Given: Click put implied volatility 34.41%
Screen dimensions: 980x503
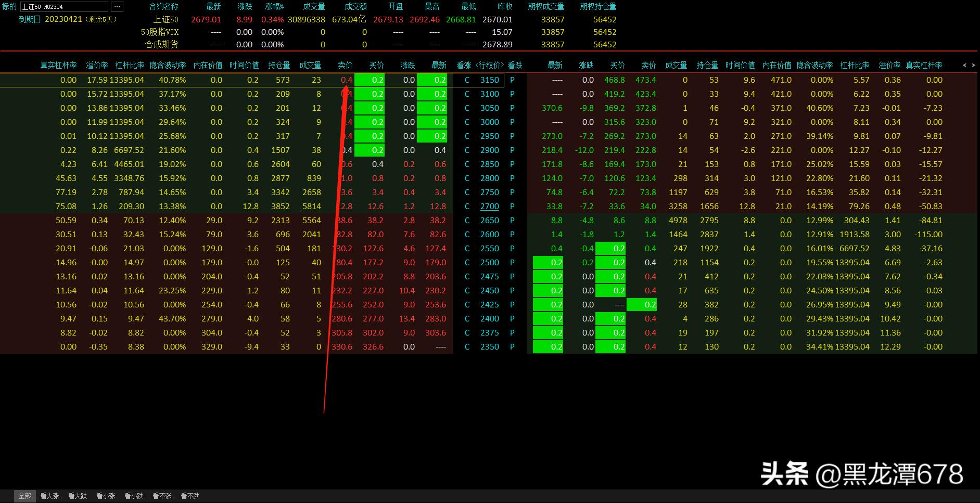Looking at the screenshot, I should click(x=820, y=347).
